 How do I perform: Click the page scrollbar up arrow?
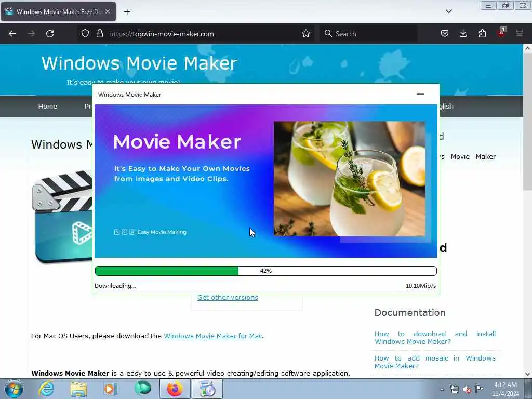527,48
